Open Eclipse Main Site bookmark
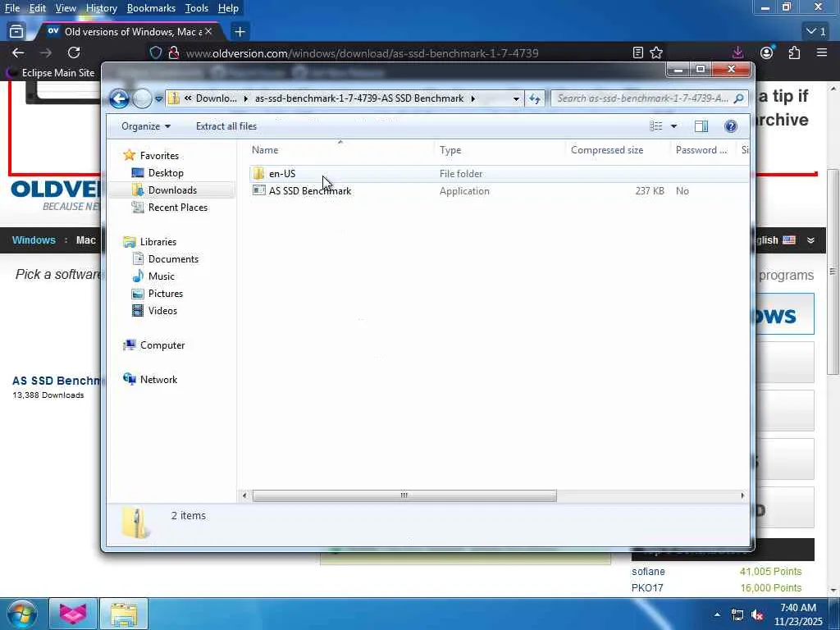Viewport: 840px width, 630px height. pos(50,73)
